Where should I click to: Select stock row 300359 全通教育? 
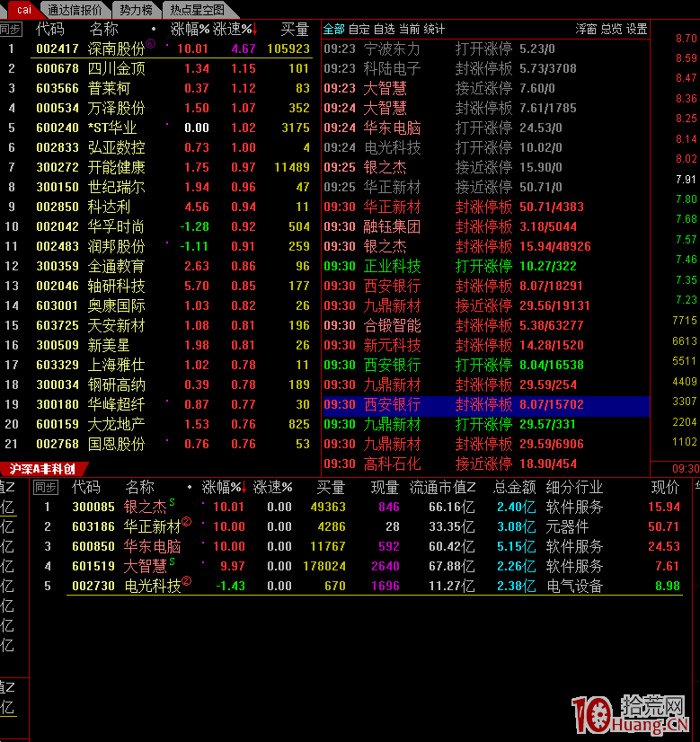click(x=156, y=266)
